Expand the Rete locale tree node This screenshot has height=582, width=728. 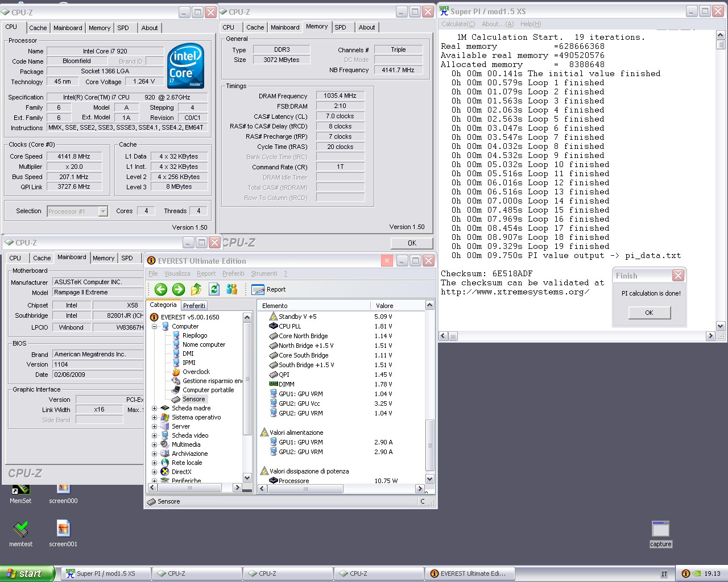(x=154, y=463)
